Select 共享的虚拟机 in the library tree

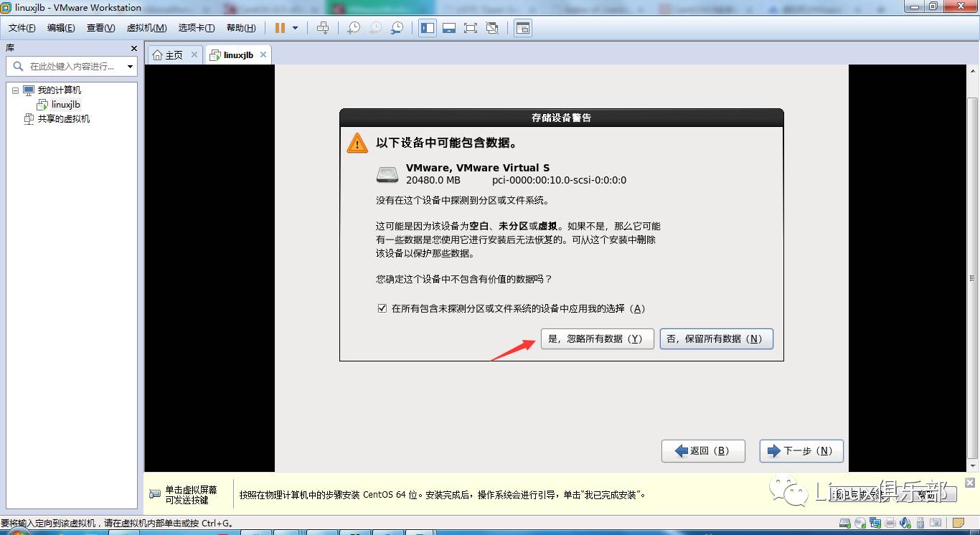coord(64,119)
